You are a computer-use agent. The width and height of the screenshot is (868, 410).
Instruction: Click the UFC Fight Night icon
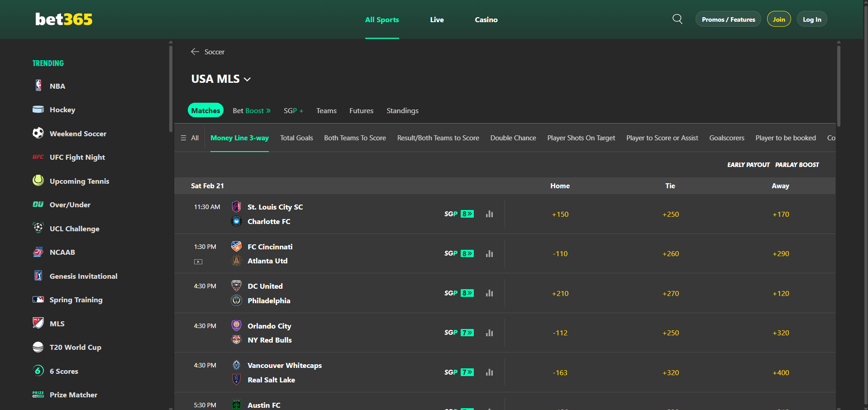click(x=38, y=157)
